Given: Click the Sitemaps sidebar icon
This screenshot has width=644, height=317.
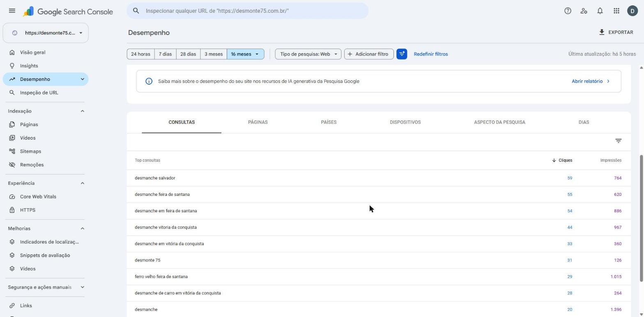Looking at the screenshot, I should [x=12, y=152].
